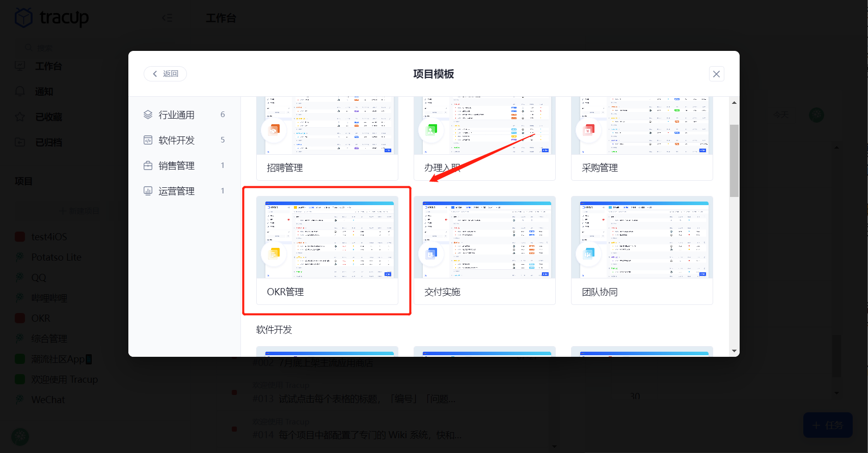868x453 pixels.
Task: Click the template list scrollbar thumb
Action: coord(734,160)
